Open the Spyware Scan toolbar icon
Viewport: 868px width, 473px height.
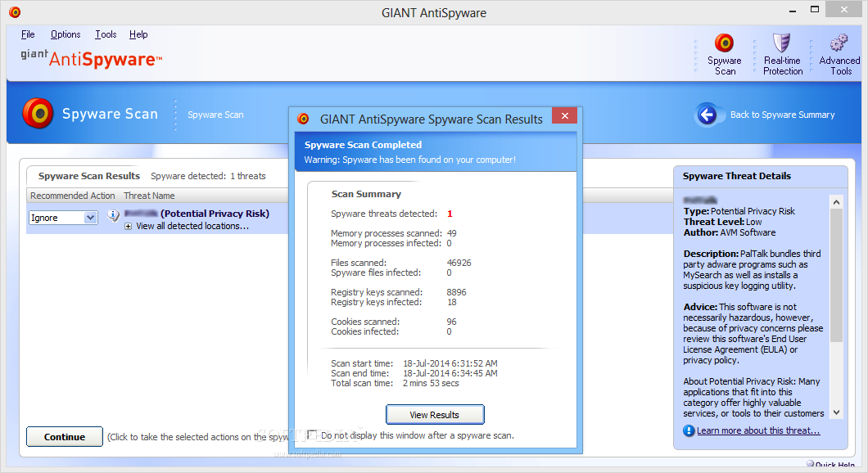[x=724, y=43]
